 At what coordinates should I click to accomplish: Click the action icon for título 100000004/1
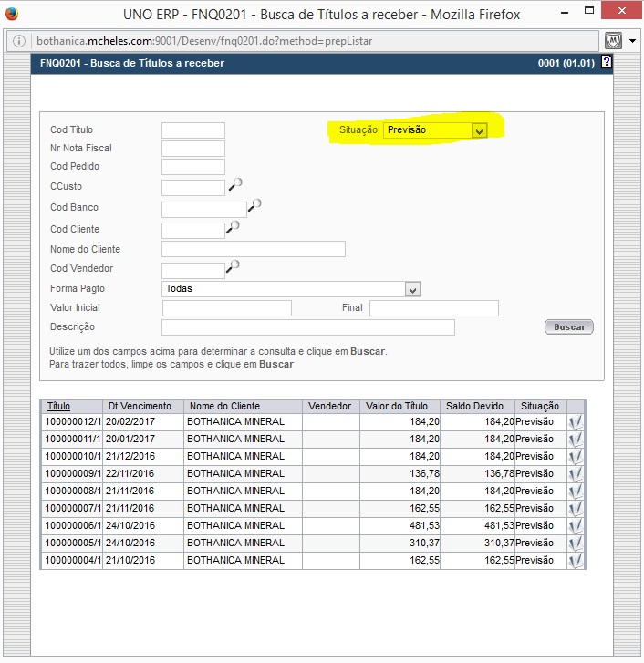point(576,560)
